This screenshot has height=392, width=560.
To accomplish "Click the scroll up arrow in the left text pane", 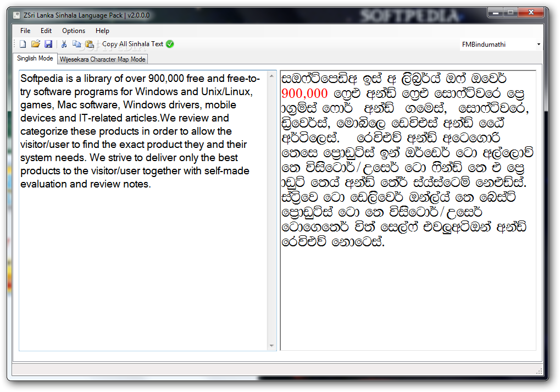I will coord(272,76).
